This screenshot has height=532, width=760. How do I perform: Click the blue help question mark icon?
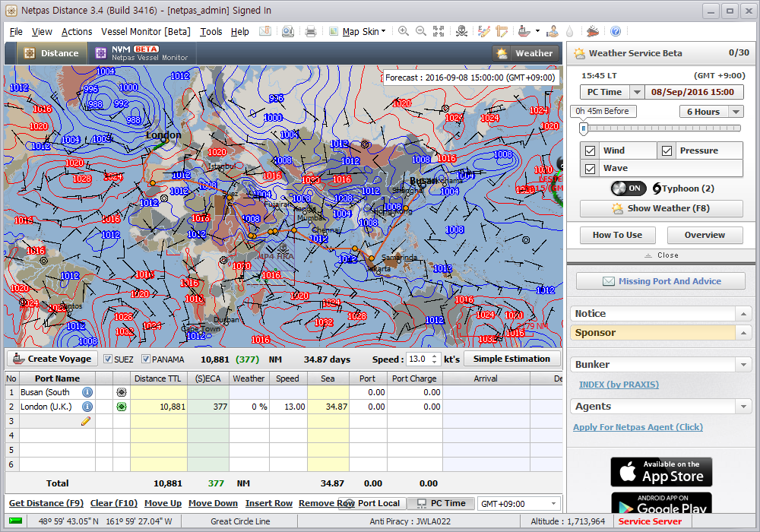[616, 31]
